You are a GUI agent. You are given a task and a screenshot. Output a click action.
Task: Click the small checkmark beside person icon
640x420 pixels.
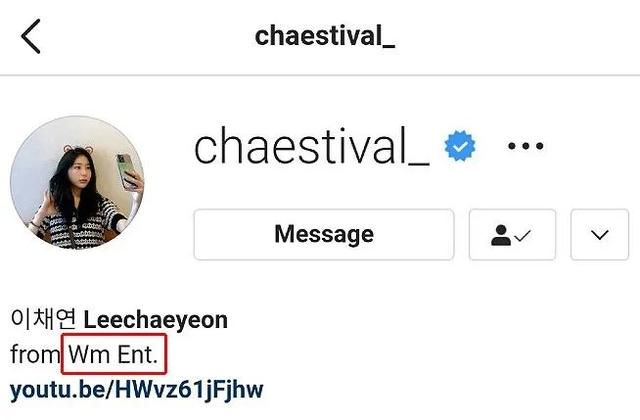522,236
